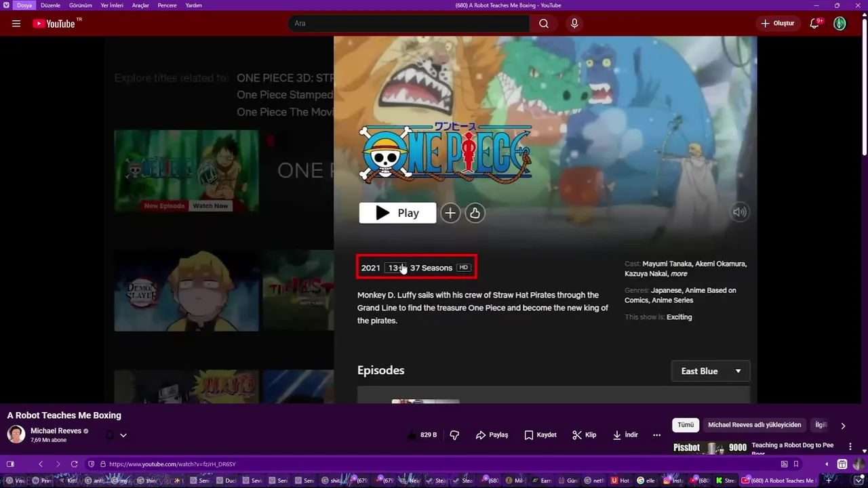The image size is (868, 488).
Task: Open the browser logo menu at top-left
Action: tap(7, 5)
